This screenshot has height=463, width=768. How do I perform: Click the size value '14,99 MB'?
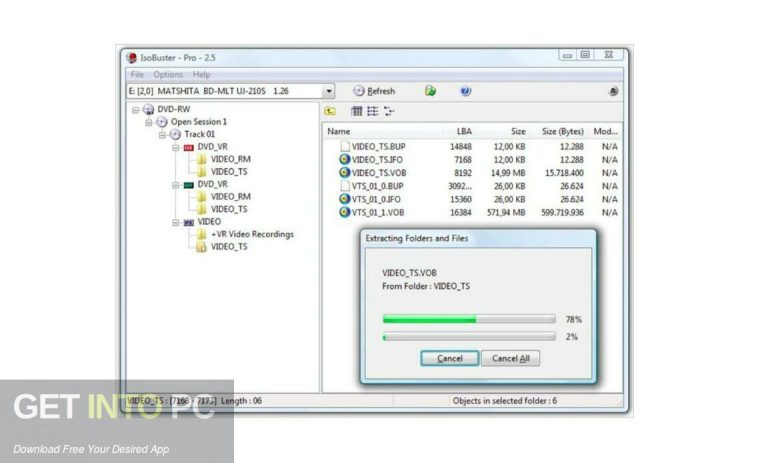click(508, 173)
